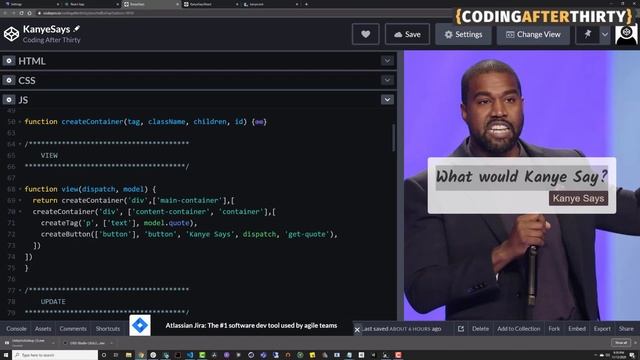Viewport: 640px width, 360px height.
Task: Fold the UPDATE comment block at line 77
Action: pos(20,290)
